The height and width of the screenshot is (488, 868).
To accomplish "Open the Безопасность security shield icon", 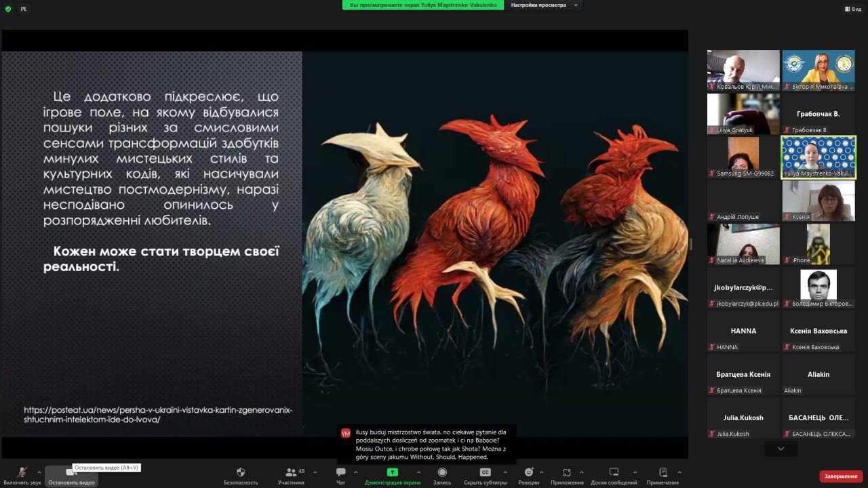I will pos(241,472).
